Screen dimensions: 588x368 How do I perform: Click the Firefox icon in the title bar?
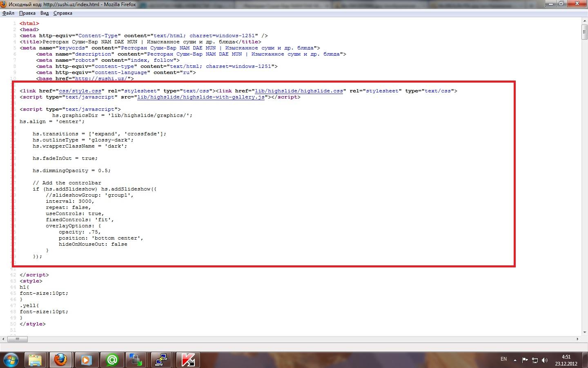[4, 4]
